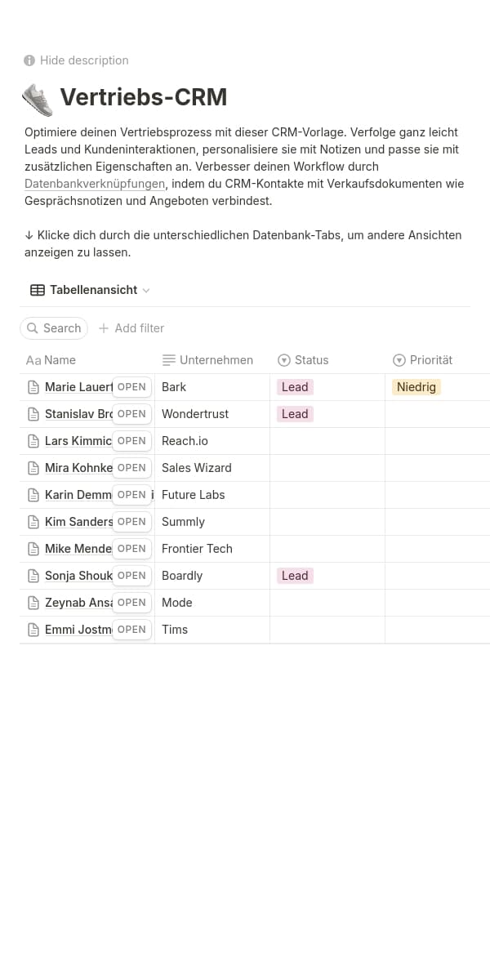This screenshot has width=490, height=980.
Task: Open the Wondertrust row via OPEN button
Action: (131, 414)
